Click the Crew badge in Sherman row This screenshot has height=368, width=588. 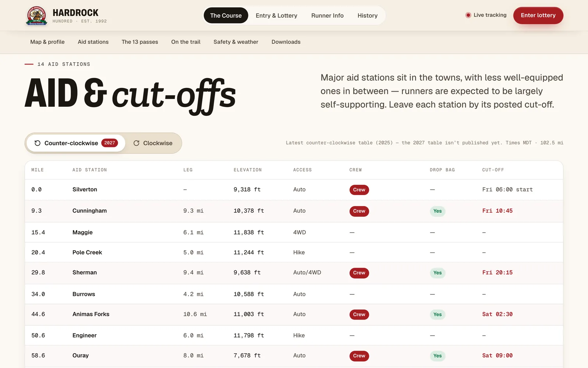359,273
